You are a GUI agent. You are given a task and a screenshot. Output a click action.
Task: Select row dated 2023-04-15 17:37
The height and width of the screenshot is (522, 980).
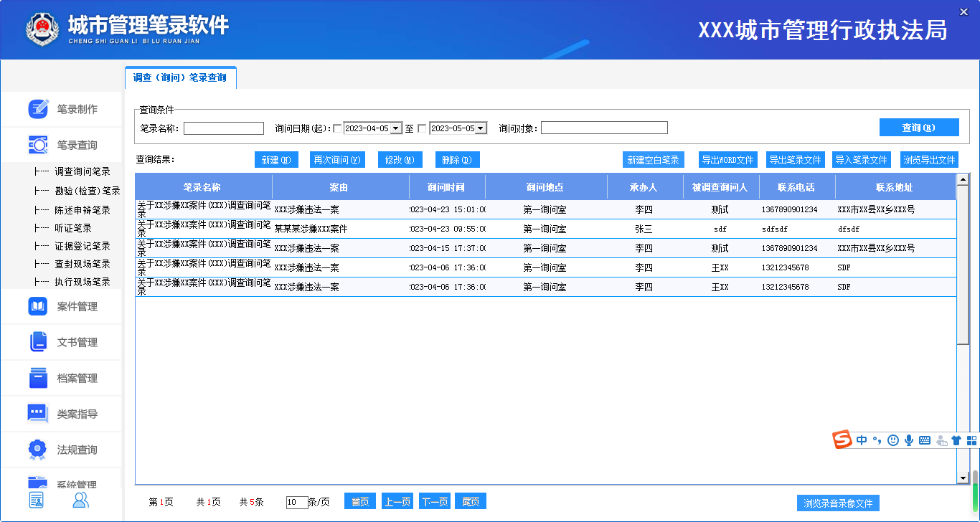[x=546, y=248]
